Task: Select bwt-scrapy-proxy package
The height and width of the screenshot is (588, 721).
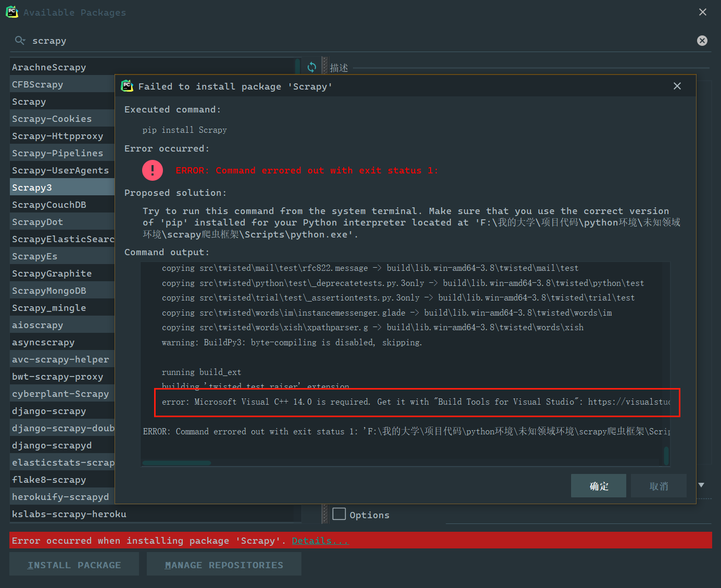Action: (62, 377)
